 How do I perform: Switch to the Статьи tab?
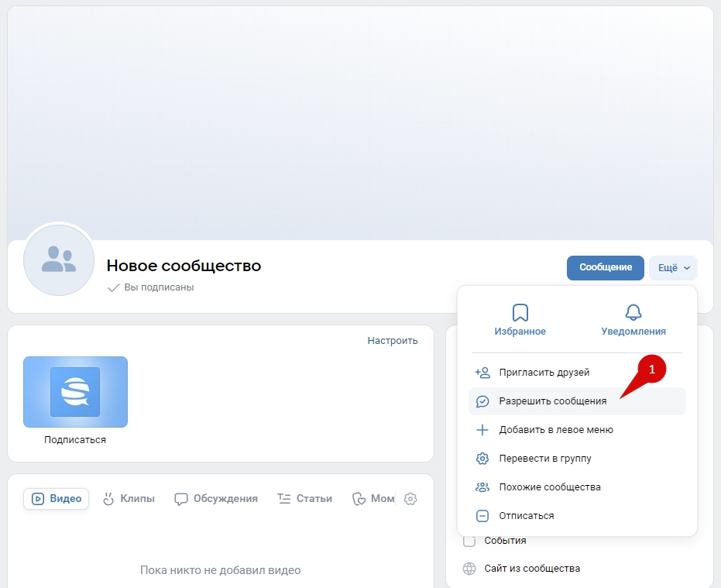click(x=305, y=499)
